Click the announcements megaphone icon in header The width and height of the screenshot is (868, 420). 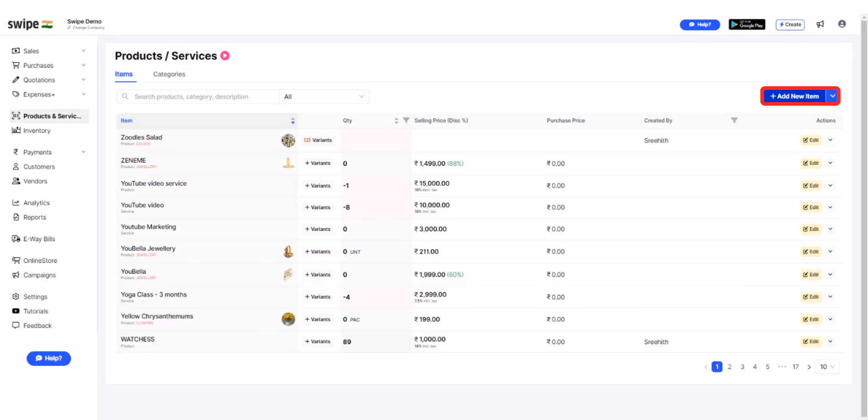pos(820,24)
